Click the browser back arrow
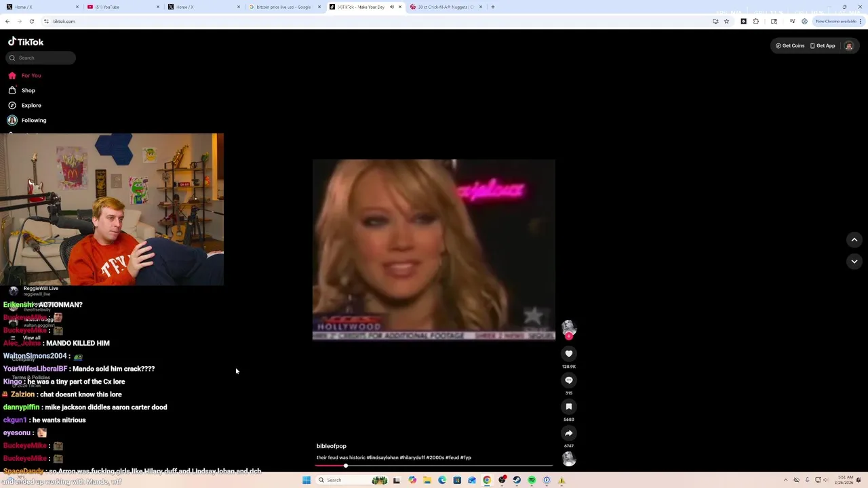The height and width of the screenshot is (488, 868). (7, 21)
